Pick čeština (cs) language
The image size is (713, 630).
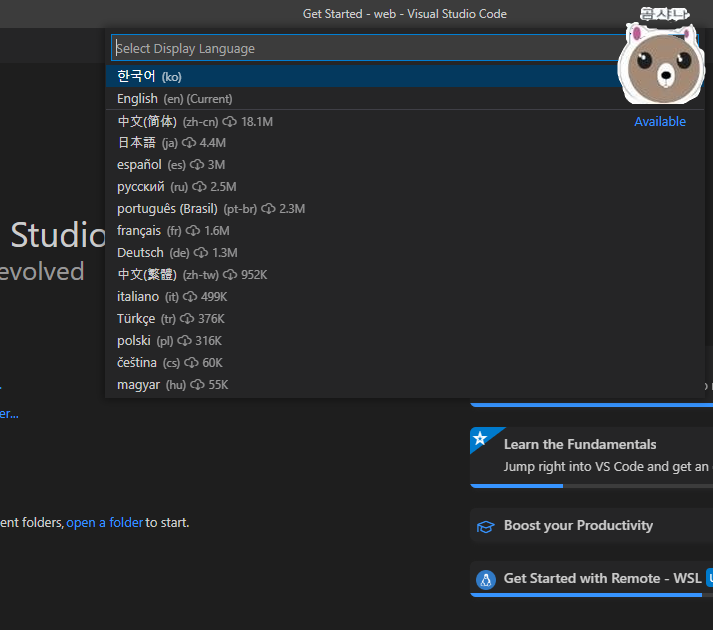point(405,363)
